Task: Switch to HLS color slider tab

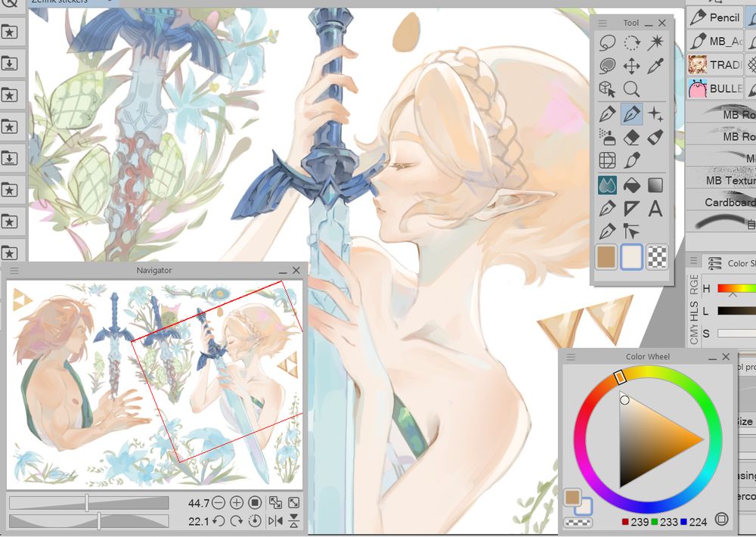Action: tap(693, 311)
